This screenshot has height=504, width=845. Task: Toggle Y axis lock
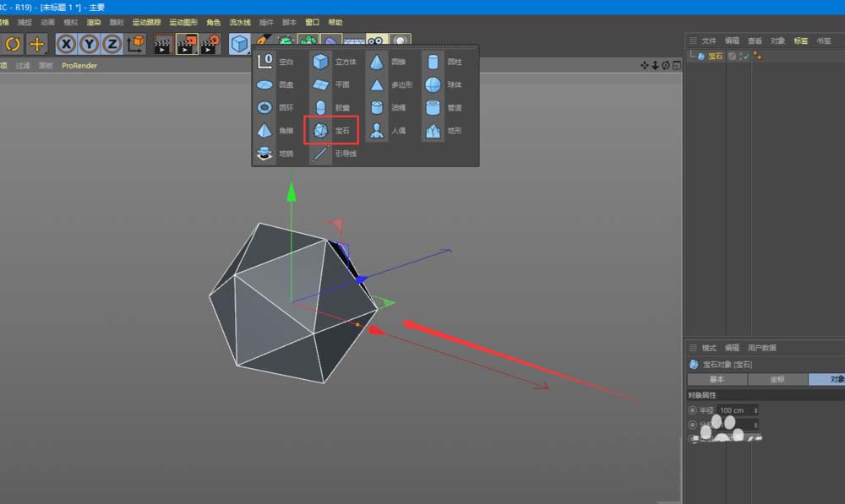(89, 44)
